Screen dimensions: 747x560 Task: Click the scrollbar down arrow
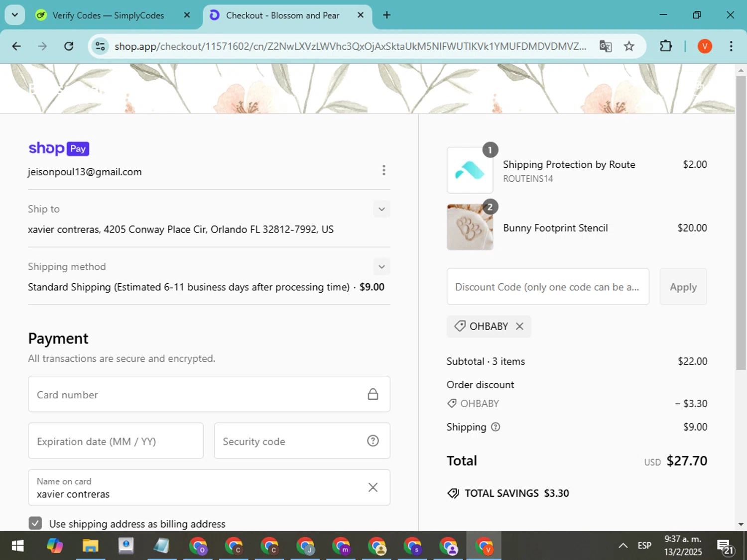click(741, 524)
